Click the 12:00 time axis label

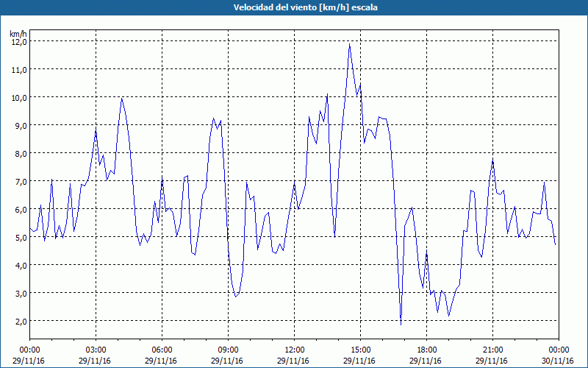point(295,350)
